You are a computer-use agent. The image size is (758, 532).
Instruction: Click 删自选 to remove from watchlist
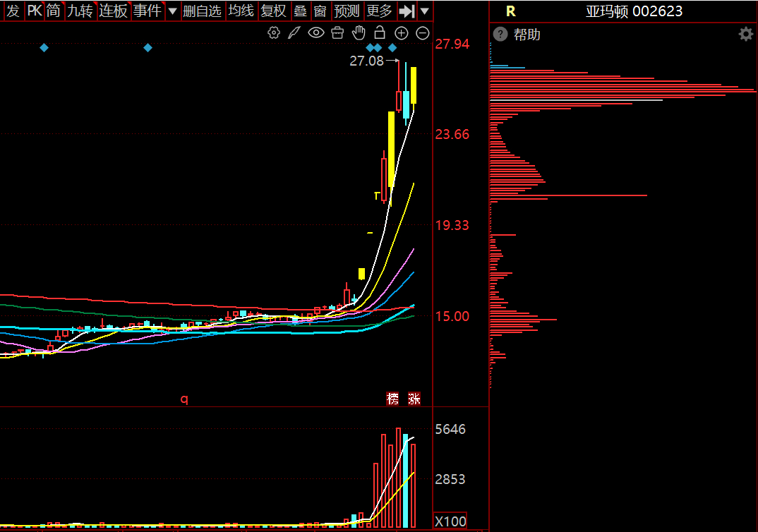pyautogui.click(x=202, y=11)
